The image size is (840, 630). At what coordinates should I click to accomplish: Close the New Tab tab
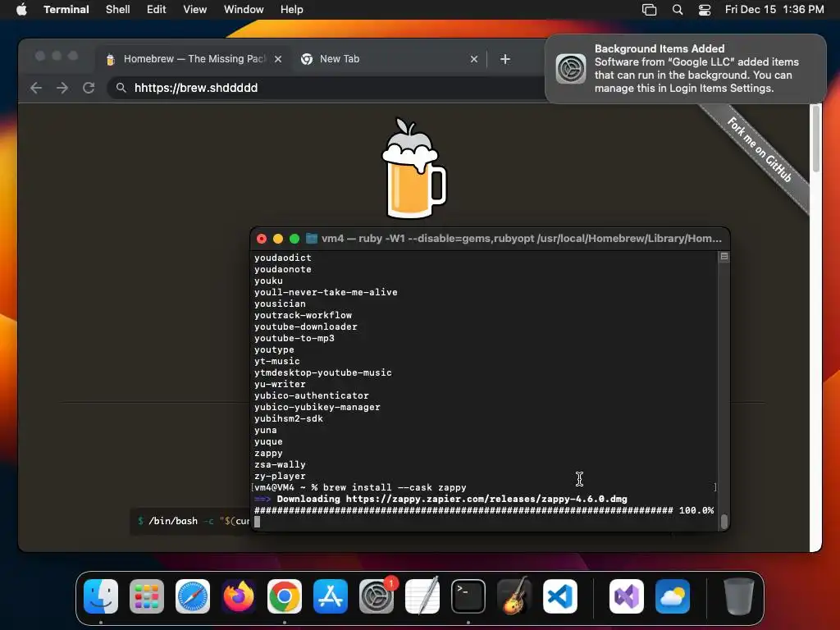[x=473, y=59]
